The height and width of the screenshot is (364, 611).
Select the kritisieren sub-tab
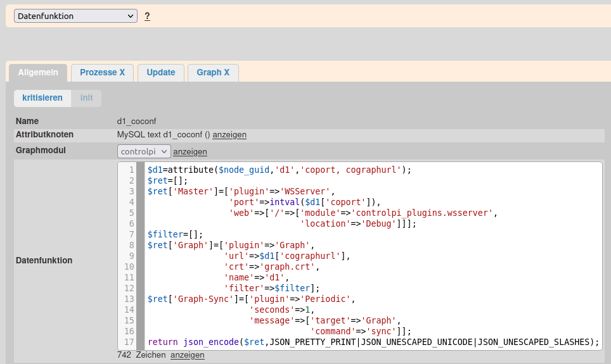tap(42, 98)
